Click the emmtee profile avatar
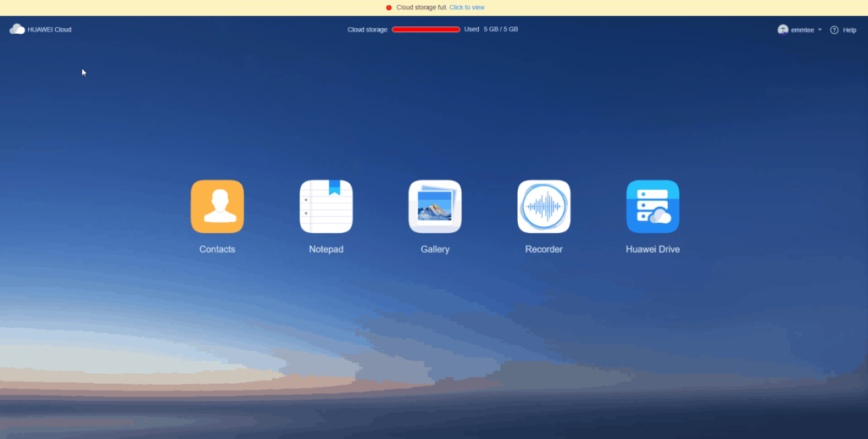 point(782,30)
